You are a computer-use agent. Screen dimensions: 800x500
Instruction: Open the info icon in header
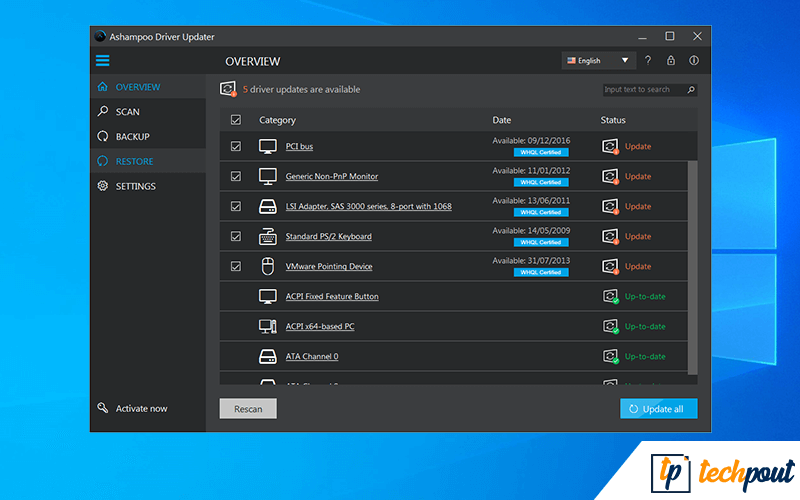pyautogui.click(x=693, y=61)
